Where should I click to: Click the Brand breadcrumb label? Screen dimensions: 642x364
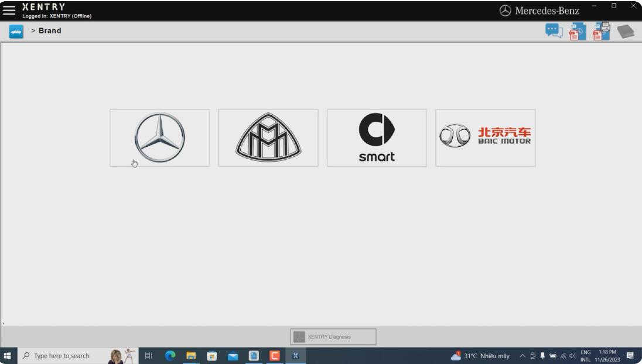point(50,30)
